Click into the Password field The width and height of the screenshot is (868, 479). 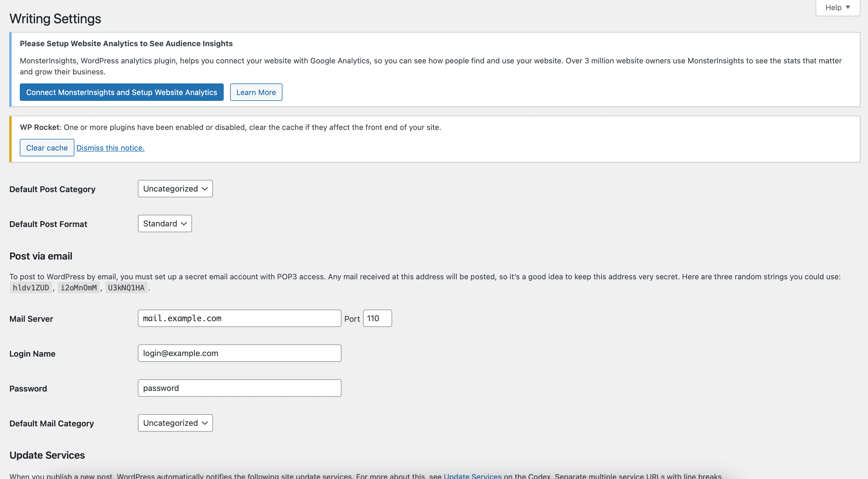pos(239,388)
